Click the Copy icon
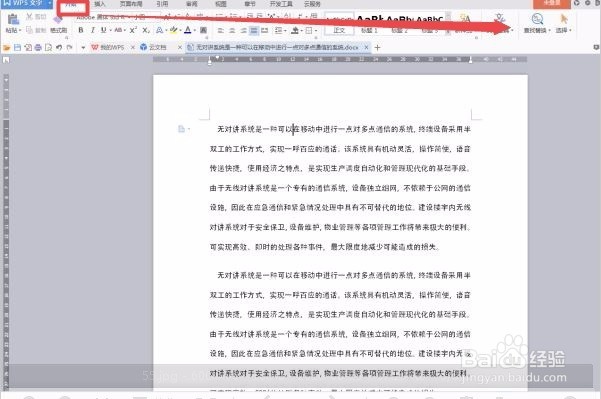This screenshot has width=601, height=399. coord(30,30)
